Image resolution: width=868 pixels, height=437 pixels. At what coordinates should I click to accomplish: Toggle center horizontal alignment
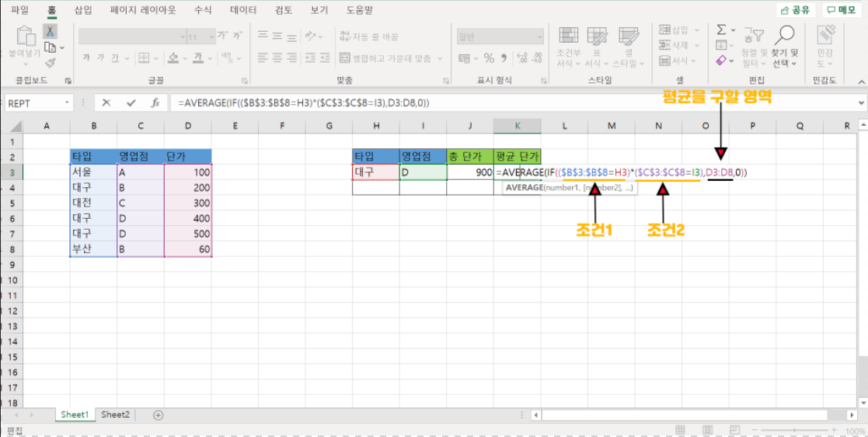point(278,57)
